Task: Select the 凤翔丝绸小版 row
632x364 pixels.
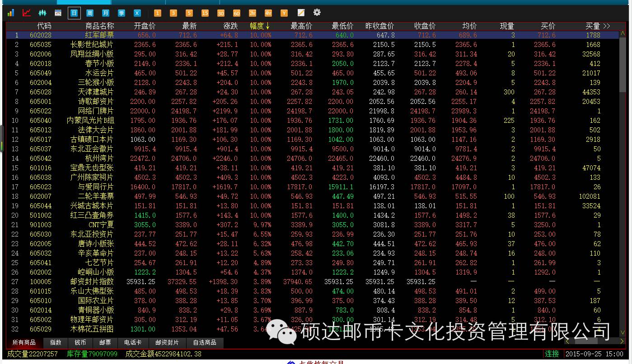Action: pyautogui.click(x=312, y=54)
